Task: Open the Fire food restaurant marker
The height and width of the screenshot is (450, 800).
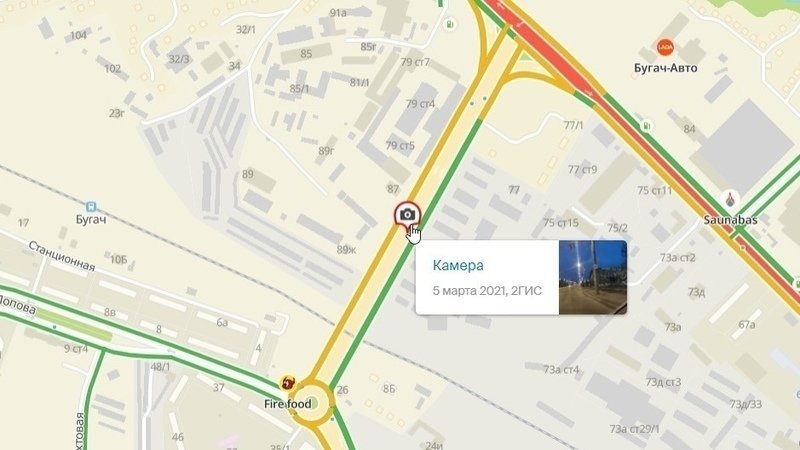Action: (288, 382)
